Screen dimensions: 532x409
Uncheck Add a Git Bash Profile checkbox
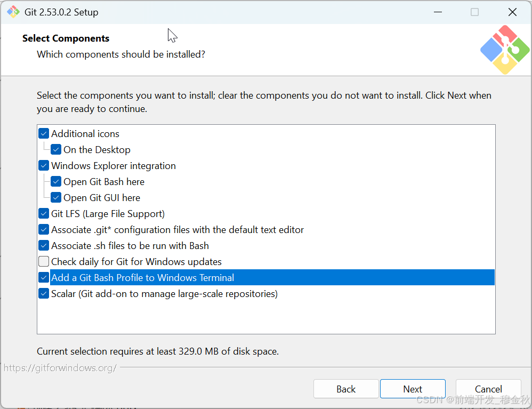[44, 277]
